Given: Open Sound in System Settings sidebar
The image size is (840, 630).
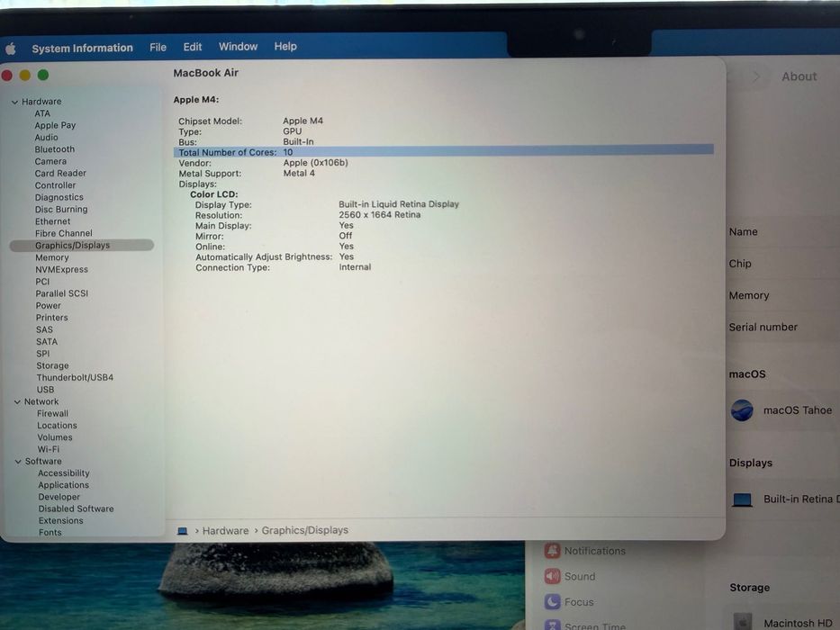Looking at the screenshot, I should click(570, 576).
